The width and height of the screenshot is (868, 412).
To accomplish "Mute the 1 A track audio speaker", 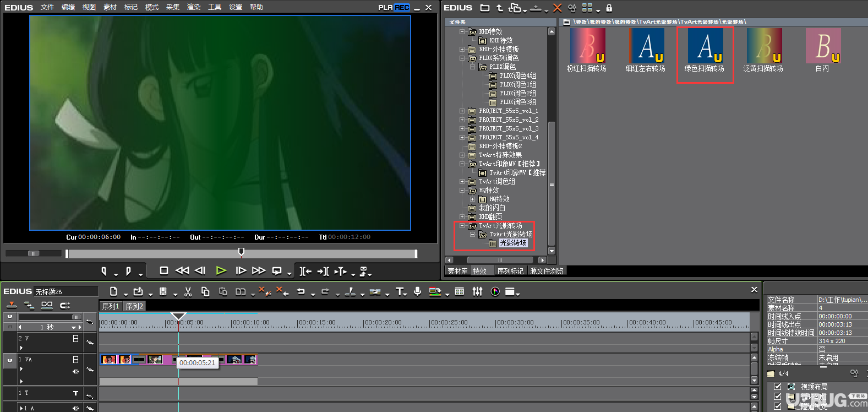I will click(75, 408).
